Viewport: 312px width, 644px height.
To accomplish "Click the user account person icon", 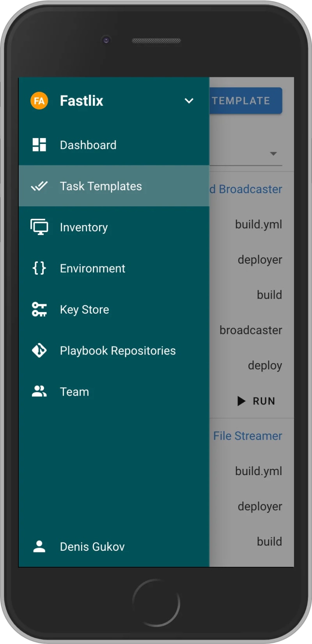I will 39,546.
